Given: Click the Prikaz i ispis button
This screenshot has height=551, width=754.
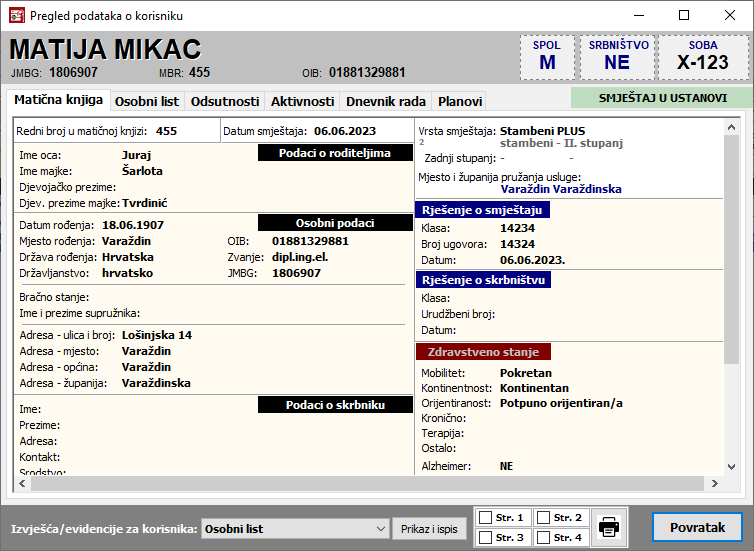Looking at the screenshot, I should click(429, 528).
